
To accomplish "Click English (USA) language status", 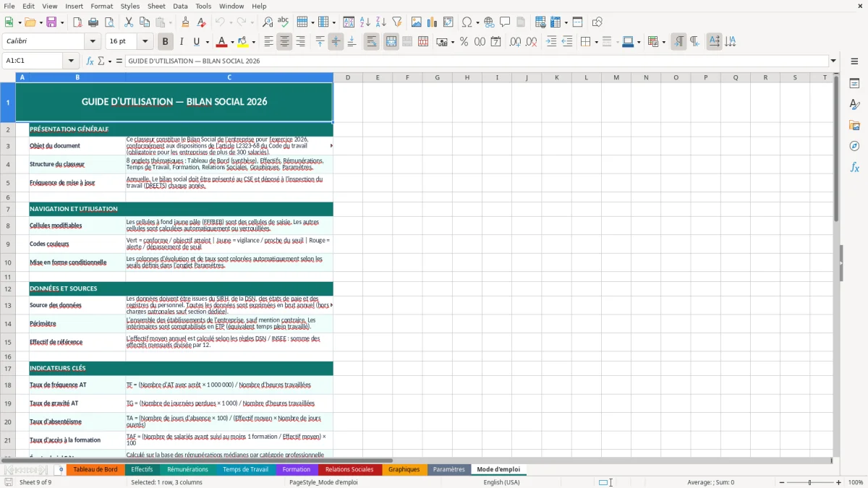I will [x=501, y=482].
